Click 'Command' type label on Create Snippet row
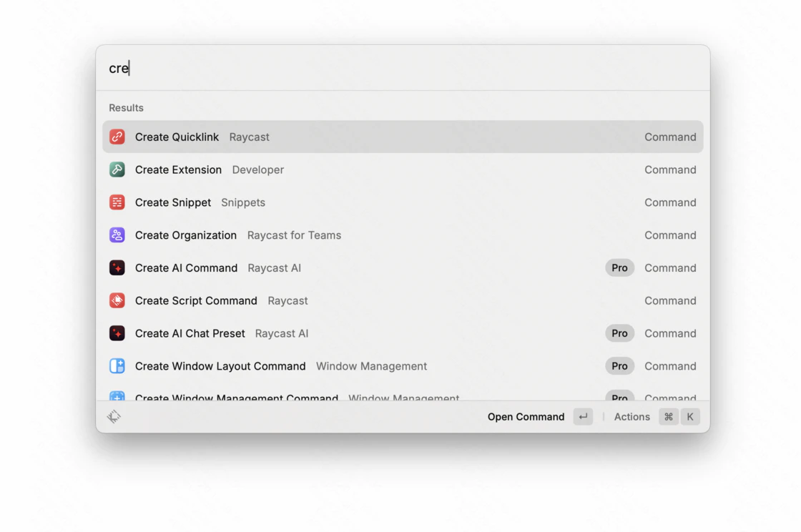 click(670, 202)
